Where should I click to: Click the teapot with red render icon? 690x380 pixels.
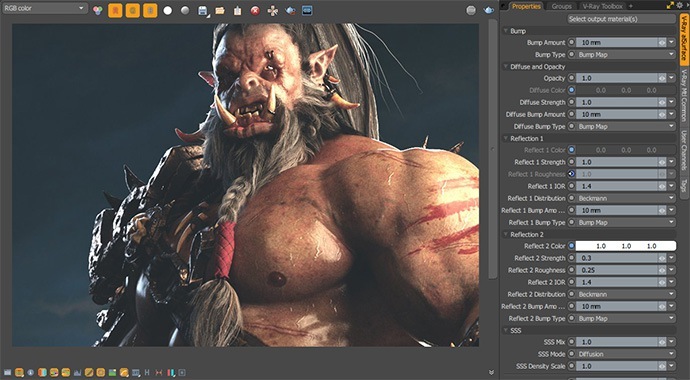click(x=290, y=11)
